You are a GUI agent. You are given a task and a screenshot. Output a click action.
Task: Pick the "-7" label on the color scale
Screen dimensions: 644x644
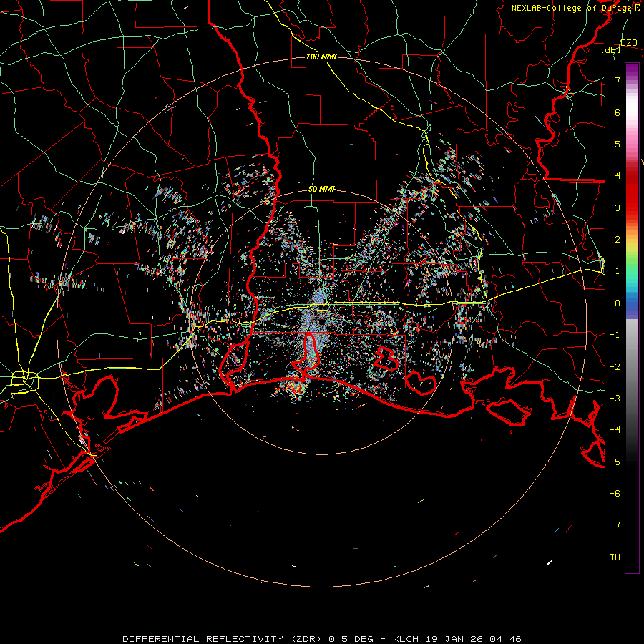pyautogui.click(x=615, y=525)
